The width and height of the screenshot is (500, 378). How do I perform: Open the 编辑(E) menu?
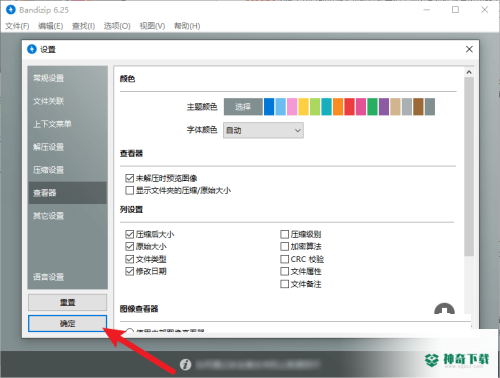(x=50, y=26)
